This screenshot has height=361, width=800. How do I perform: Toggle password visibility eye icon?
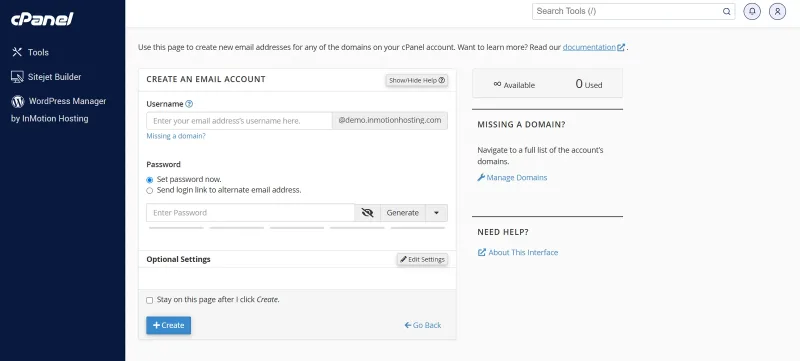[367, 213]
